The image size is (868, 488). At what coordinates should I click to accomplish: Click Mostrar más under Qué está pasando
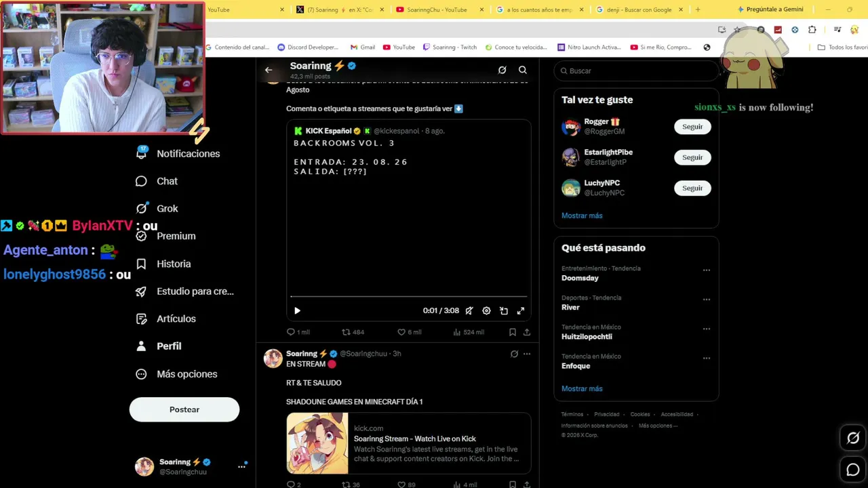click(582, 388)
